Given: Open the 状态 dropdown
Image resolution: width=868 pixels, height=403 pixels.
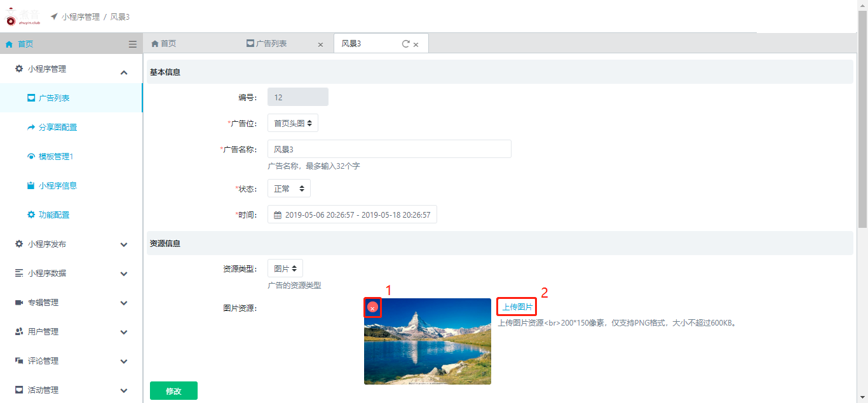Looking at the screenshot, I should [288, 188].
